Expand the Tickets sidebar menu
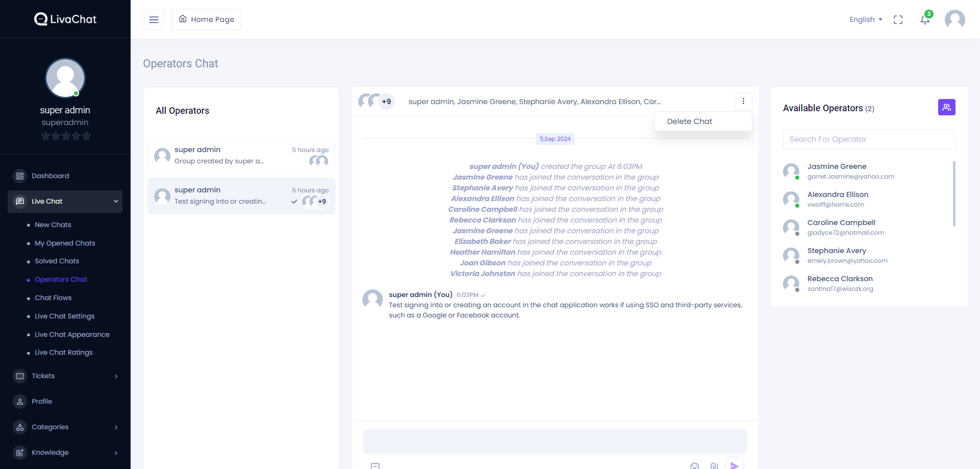 65,376
